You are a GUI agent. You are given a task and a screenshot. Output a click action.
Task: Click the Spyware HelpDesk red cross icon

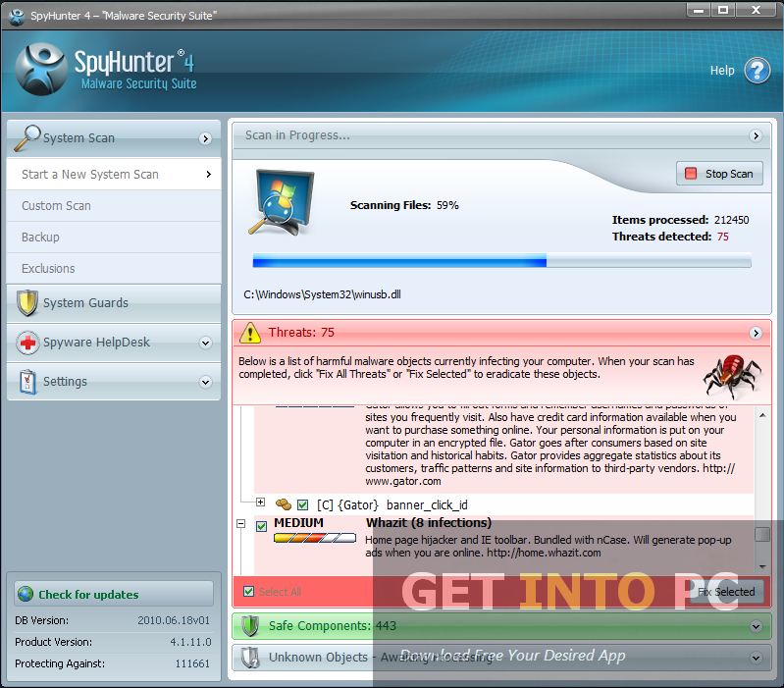[x=26, y=343]
